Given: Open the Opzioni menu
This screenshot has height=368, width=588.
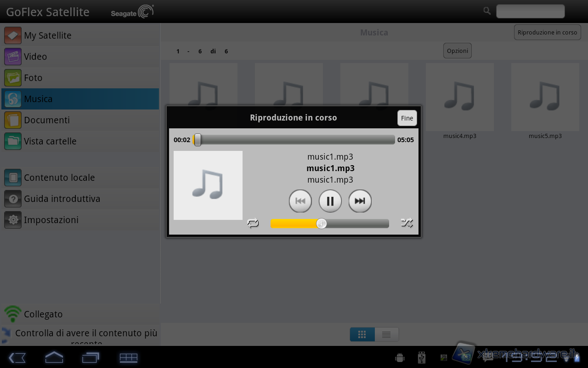Looking at the screenshot, I should point(457,51).
